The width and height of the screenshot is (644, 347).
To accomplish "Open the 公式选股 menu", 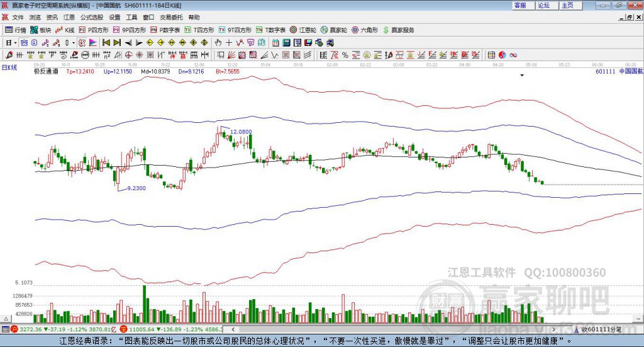I will tap(92, 17).
